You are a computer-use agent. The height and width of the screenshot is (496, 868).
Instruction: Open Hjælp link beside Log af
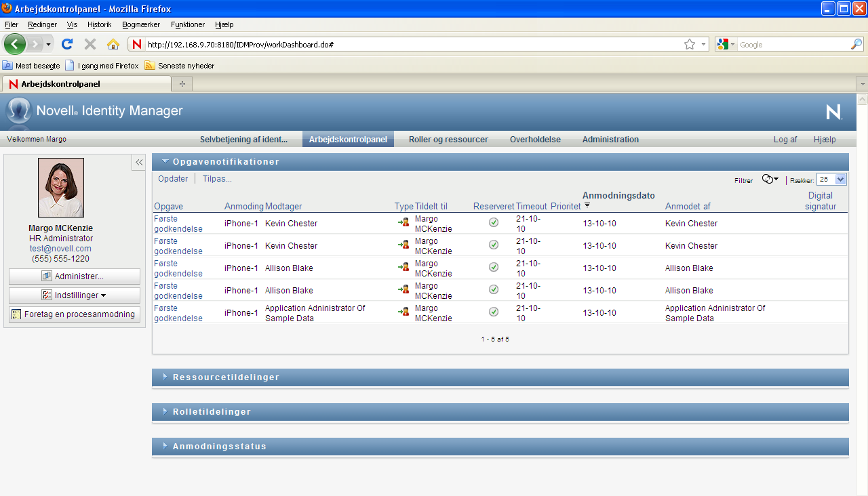825,140
